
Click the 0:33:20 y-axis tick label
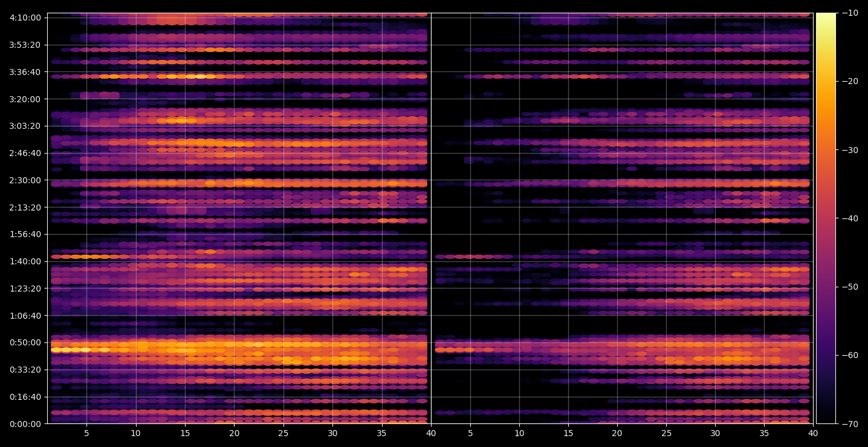(x=25, y=370)
